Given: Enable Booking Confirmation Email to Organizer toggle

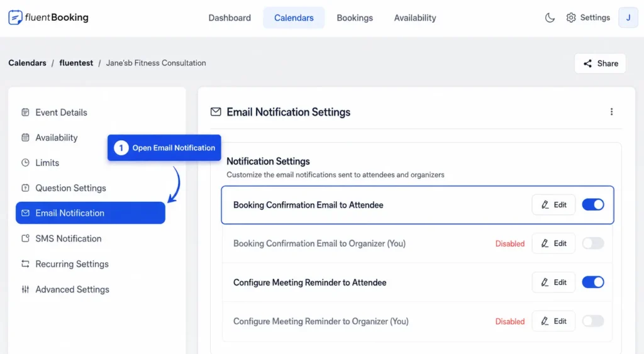Looking at the screenshot, I should pyautogui.click(x=593, y=243).
